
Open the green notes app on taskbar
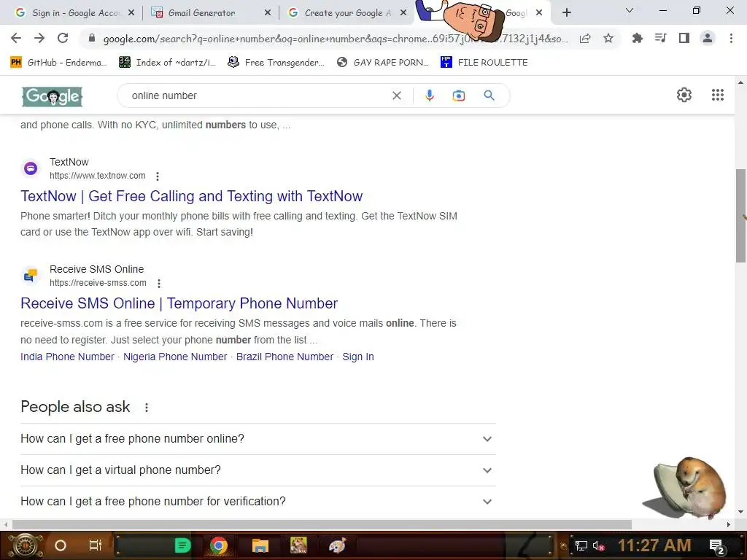[x=182, y=545]
